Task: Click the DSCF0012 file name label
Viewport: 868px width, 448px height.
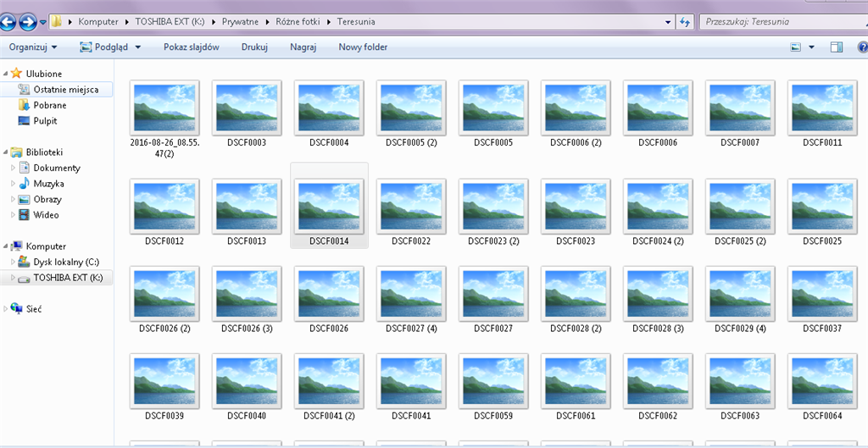Action: (x=164, y=241)
